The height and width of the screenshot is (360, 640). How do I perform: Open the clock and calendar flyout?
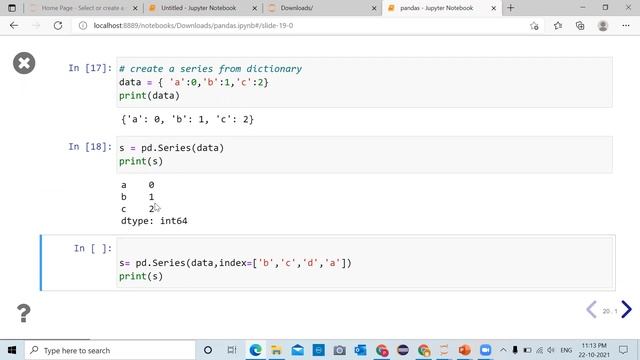[594, 350]
